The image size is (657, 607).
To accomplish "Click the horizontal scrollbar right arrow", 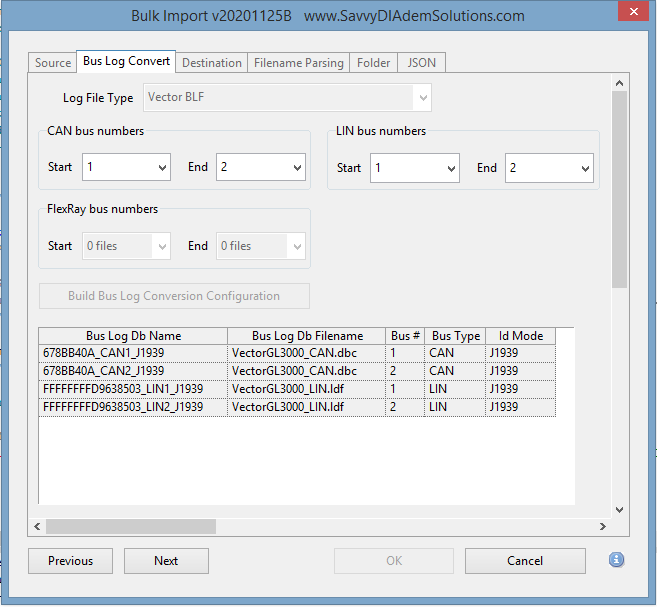I will click(602, 526).
